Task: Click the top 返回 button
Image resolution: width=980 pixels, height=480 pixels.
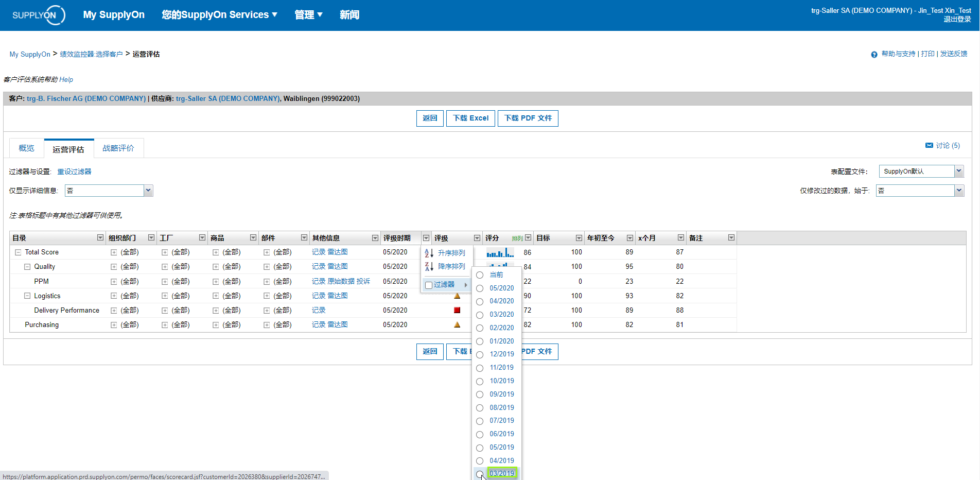Action: coord(430,118)
